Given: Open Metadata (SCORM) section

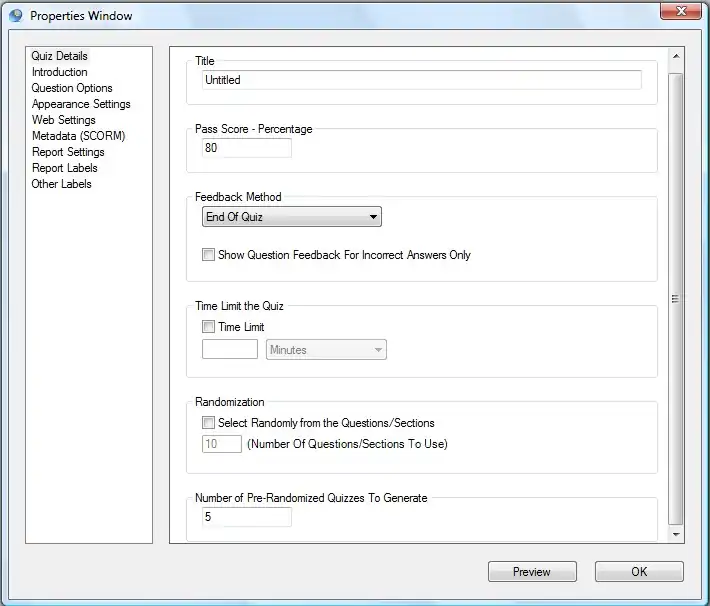Looking at the screenshot, I should pos(78,136).
